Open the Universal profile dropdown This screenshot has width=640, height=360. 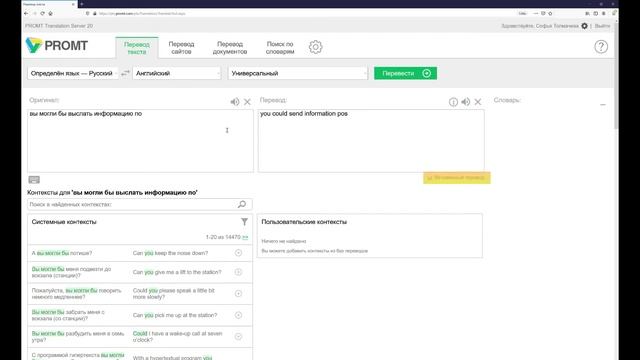[x=298, y=73]
